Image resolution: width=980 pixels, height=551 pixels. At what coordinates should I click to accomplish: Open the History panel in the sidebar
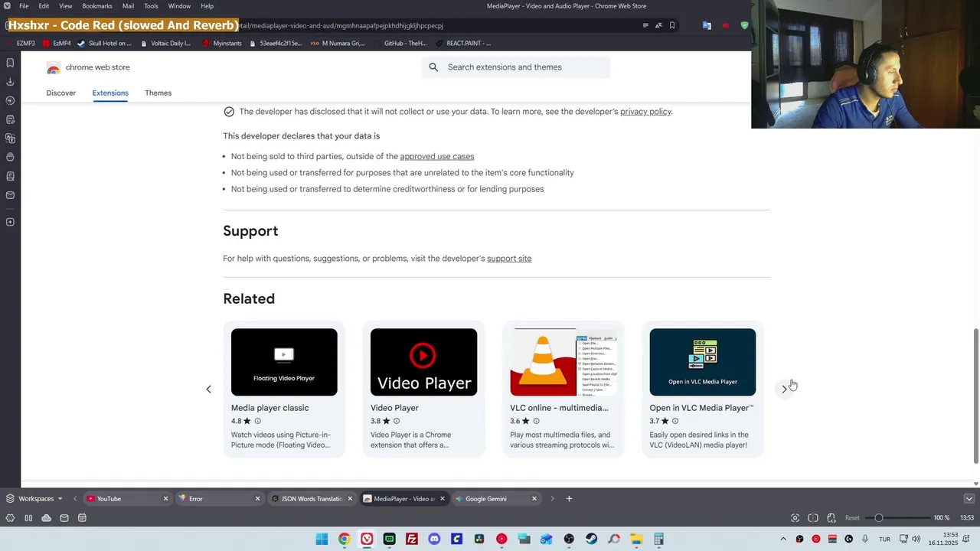10,100
